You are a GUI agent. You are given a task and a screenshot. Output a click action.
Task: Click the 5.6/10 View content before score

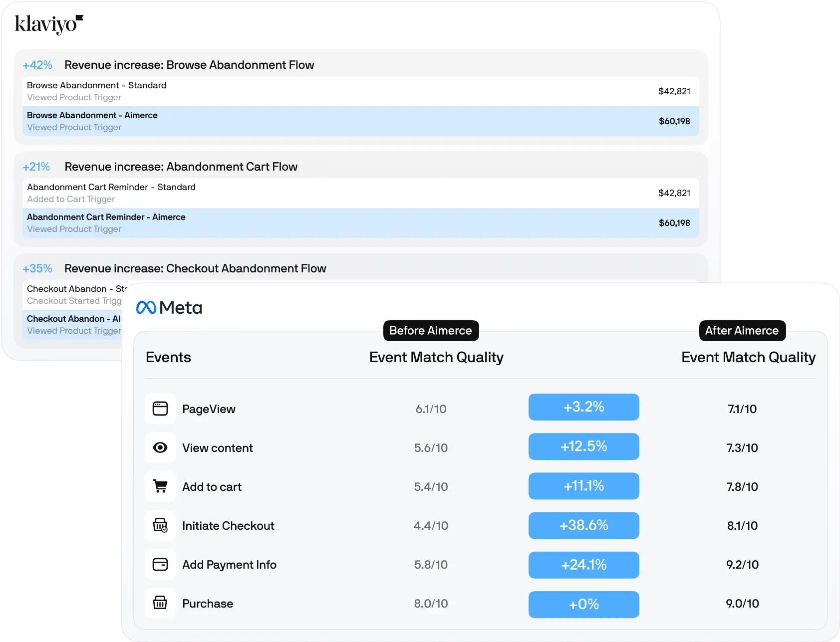[431, 448]
